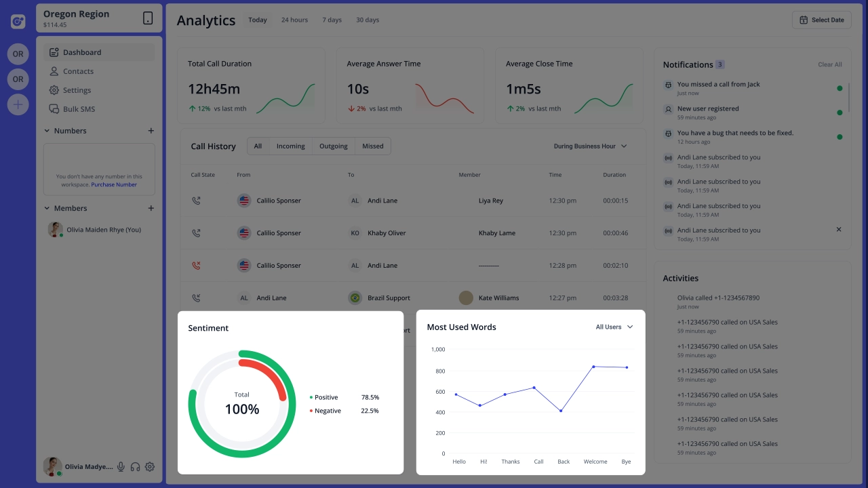Click the Select Date button
Viewport: 868px width, 488px height.
click(821, 20)
